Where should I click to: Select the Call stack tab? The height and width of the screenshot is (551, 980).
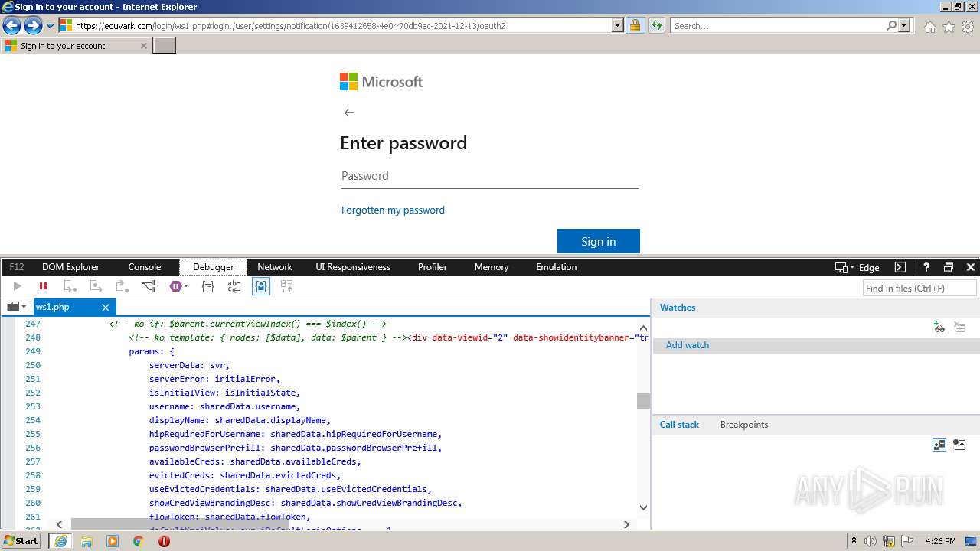point(679,425)
